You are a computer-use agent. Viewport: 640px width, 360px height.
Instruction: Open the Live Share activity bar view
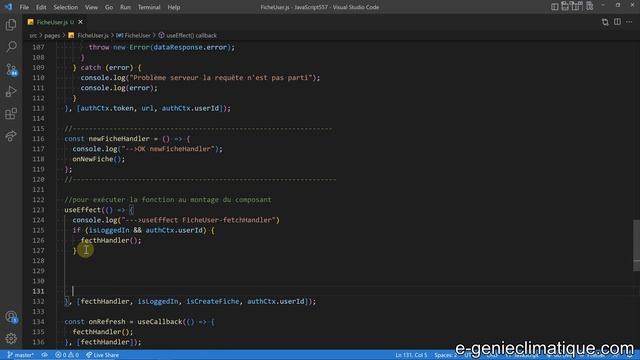pyautogui.click(x=11, y=136)
